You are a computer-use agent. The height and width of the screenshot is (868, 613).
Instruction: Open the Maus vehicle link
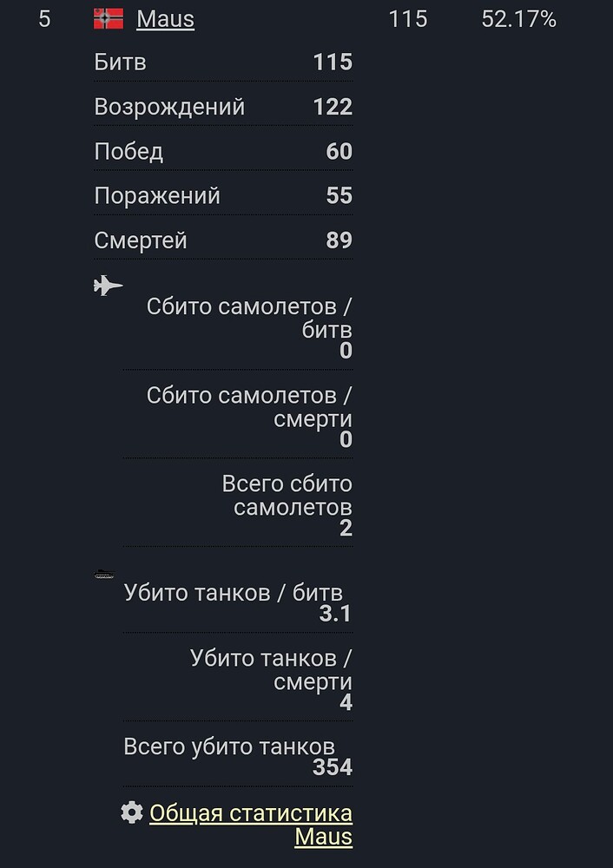pos(164,18)
